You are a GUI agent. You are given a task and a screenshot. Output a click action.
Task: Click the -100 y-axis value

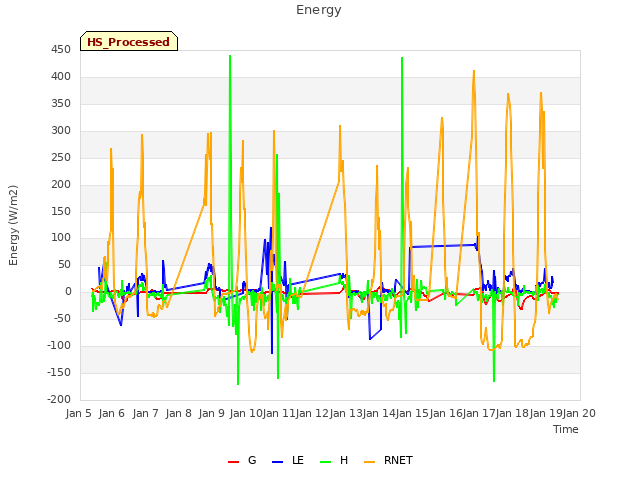(59, 346)
